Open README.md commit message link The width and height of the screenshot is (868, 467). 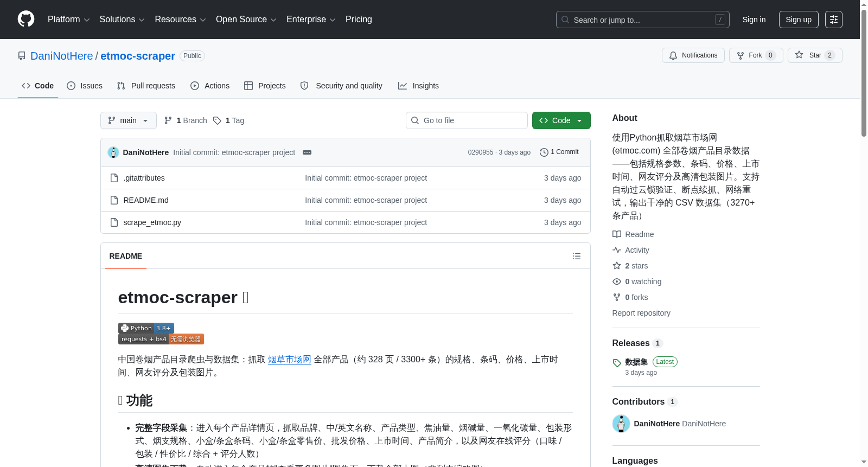(x=366, y=200)
